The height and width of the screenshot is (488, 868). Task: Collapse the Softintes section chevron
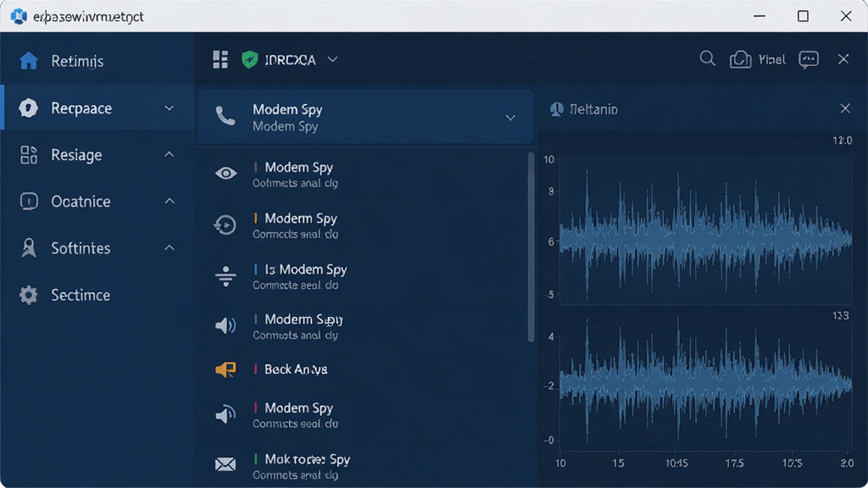[169, 247]
